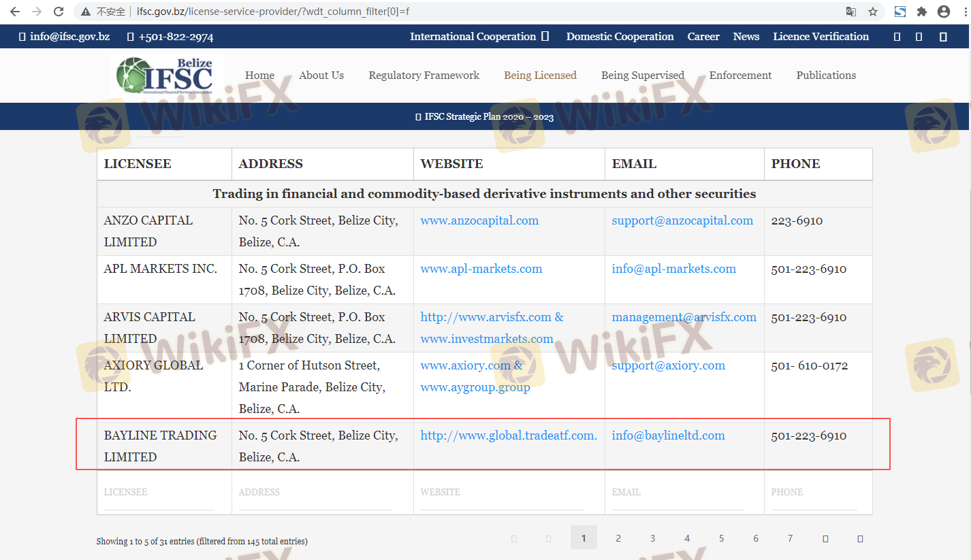The width and height of the screenshot is (971, 560).
Task: Email management@arvisfx.com
Action: tap(684, 317)
